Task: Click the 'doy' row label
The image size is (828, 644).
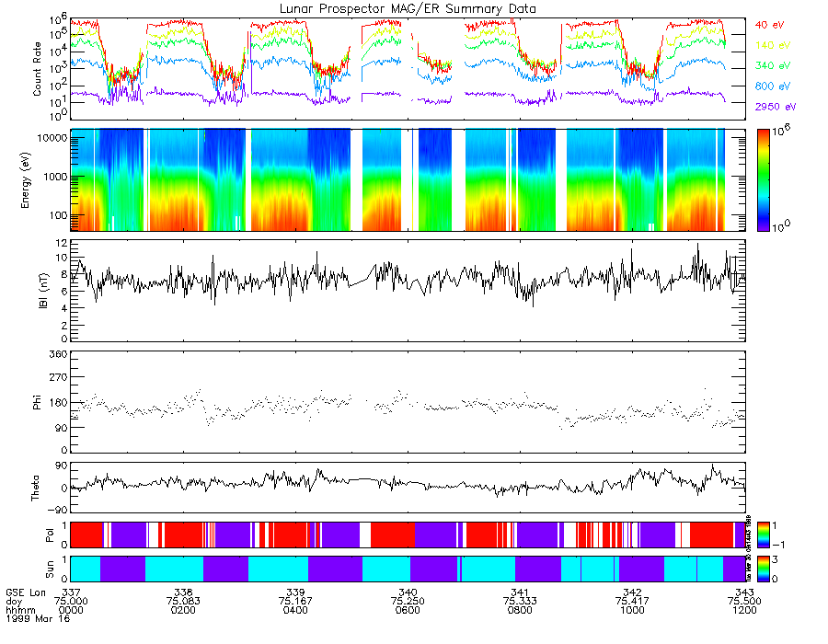Action: [x=14, y=602]
